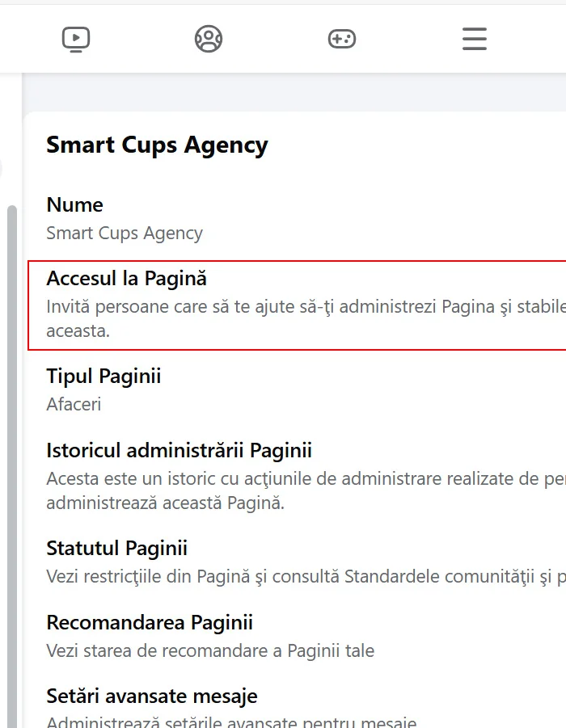Open the Gaming controller icon
This screenshot has width=566, height=728.
[341, 39]
